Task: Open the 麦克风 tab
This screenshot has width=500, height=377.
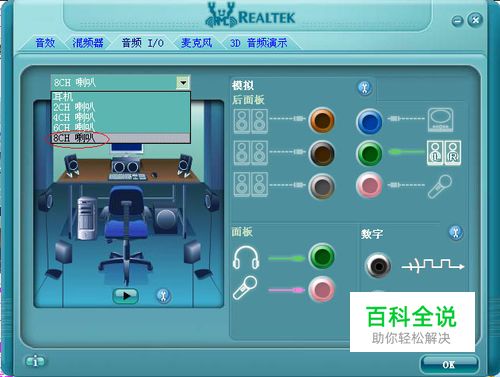Action: point(196,43)
